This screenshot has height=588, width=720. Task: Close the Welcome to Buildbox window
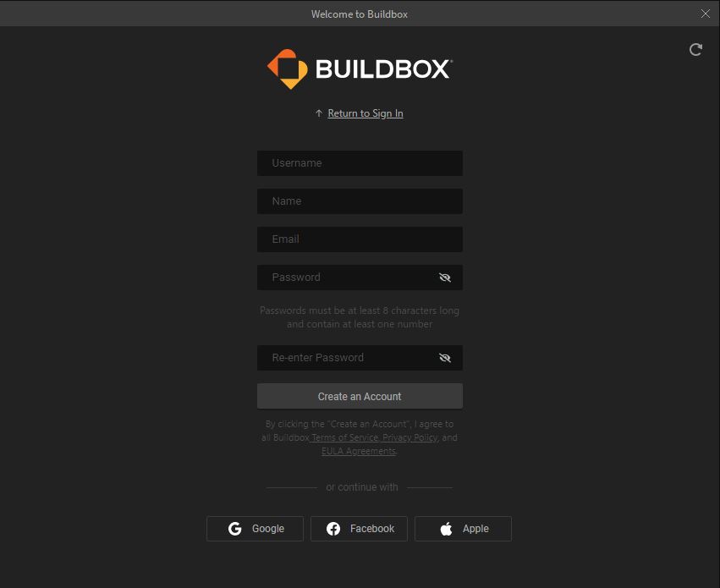706,14
